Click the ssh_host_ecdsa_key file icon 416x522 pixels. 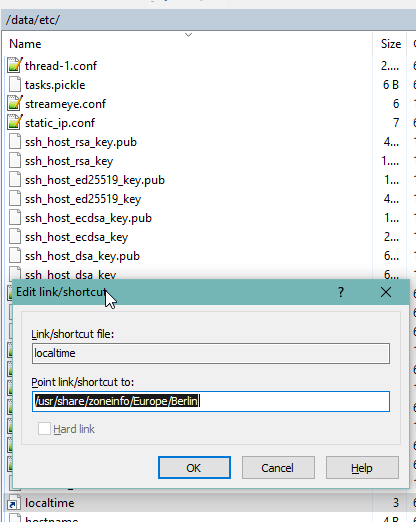click(x=15, y=236)
